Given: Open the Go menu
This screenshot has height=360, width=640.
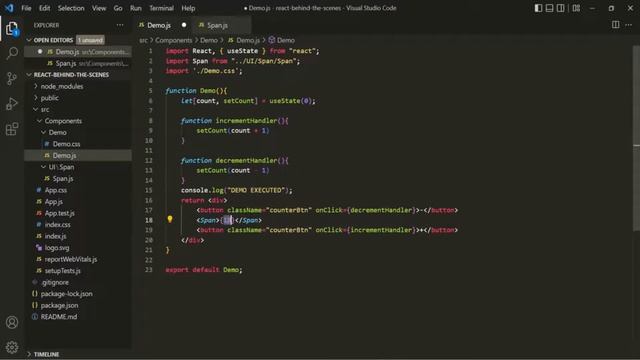Looking at the screenshot, I should pos(118,8).
